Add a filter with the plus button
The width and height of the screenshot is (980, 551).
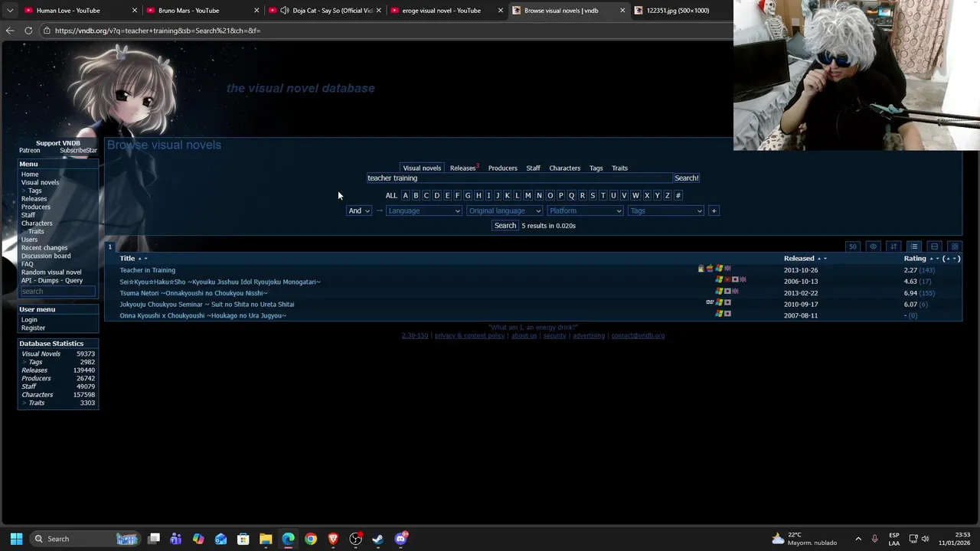tap(714, 211)
